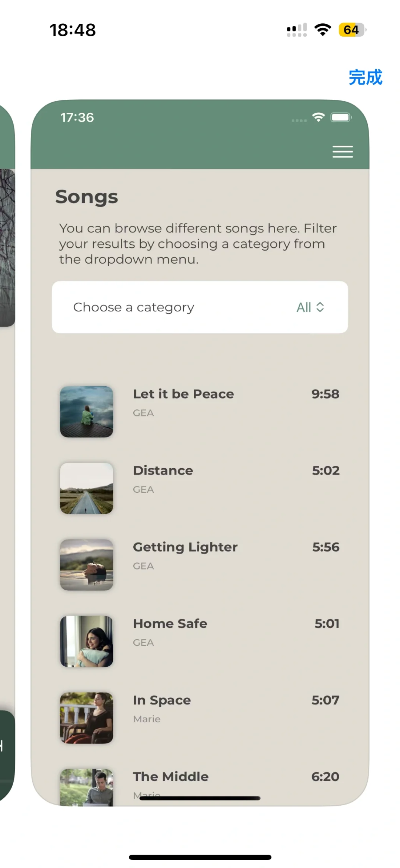Open the Home Safe cover thumbnail
This screenshot has width=400, height=868.
pyautogui.click(x=87, y=641)
